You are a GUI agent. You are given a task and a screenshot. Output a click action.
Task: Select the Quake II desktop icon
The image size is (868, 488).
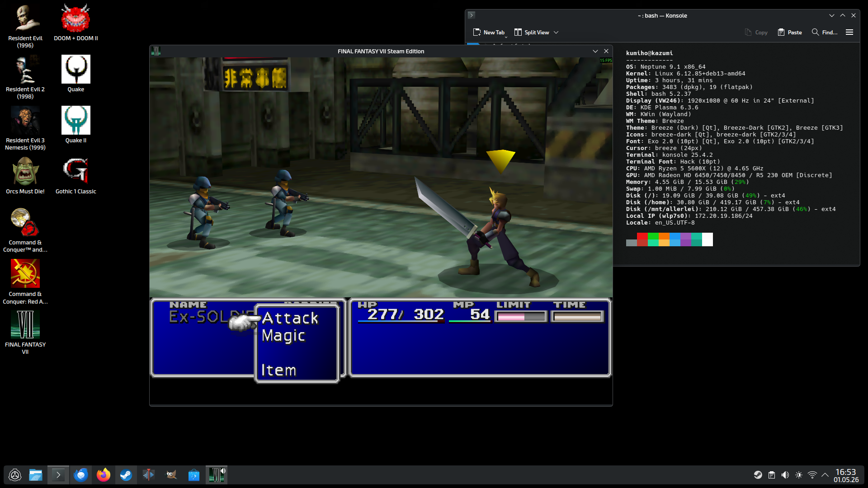(x=76, y=125)
